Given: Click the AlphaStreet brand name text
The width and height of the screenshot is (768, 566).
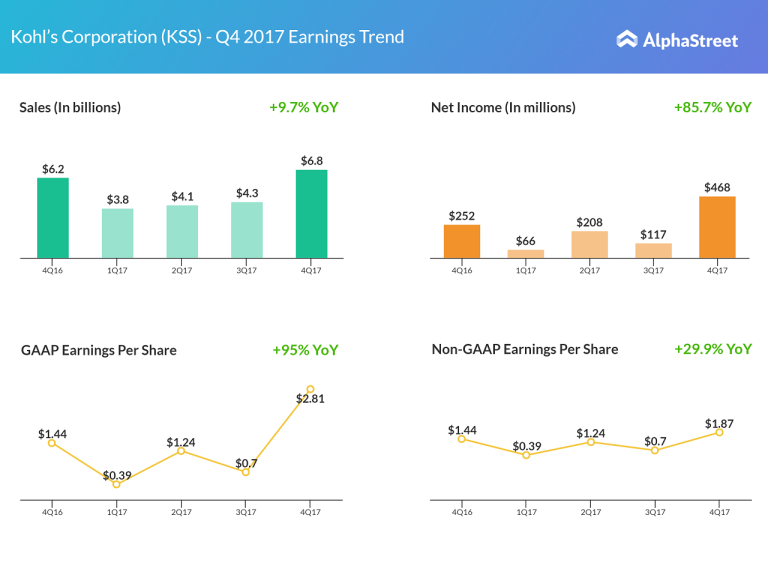Looking at the screenshot, I should pyautogui.click(x=691, y=40).
